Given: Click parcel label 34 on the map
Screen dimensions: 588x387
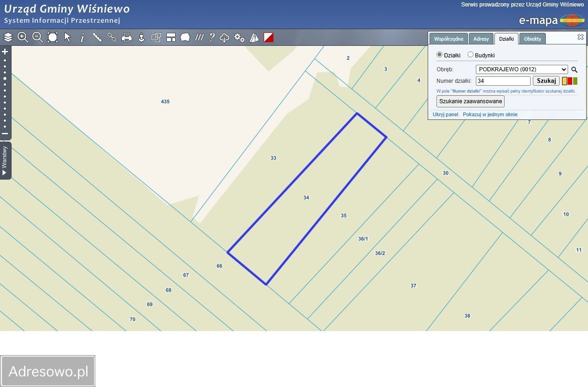Looking at the screenshot, I should click(306, 198).
